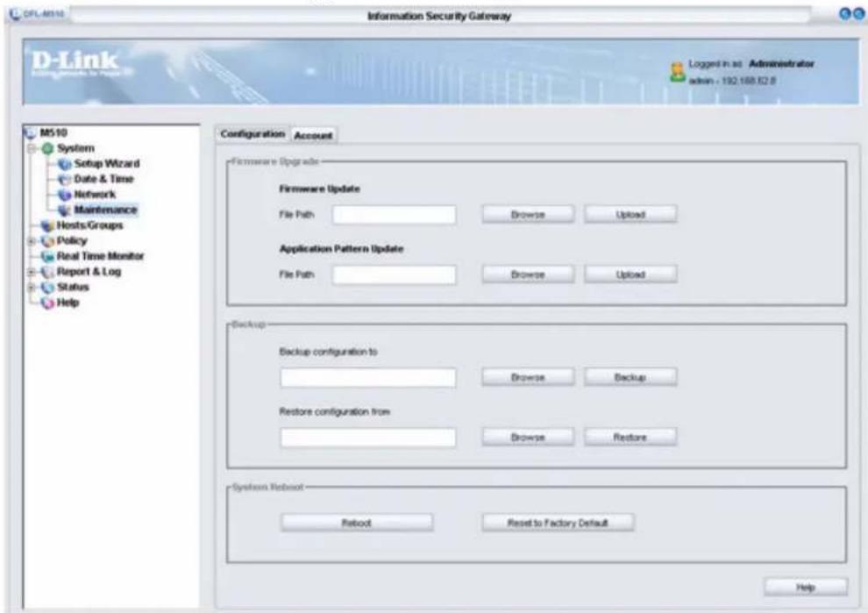
Task: Click the Policy icon
Action: tap(48, 241)
